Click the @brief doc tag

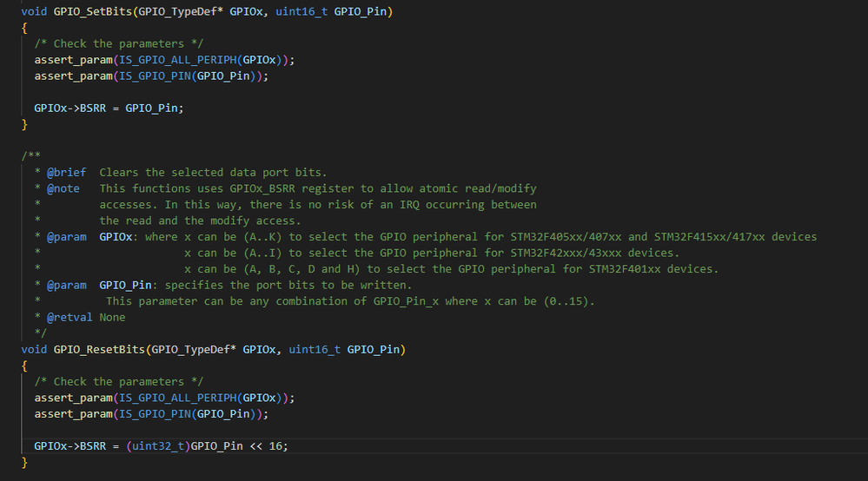coord(66,173)
